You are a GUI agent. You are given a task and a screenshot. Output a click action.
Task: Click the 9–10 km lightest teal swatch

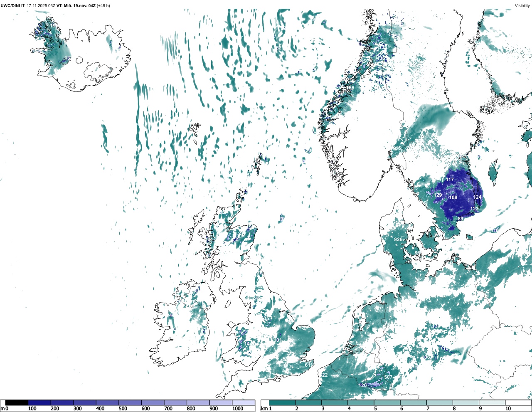click(x=493, y=403)
